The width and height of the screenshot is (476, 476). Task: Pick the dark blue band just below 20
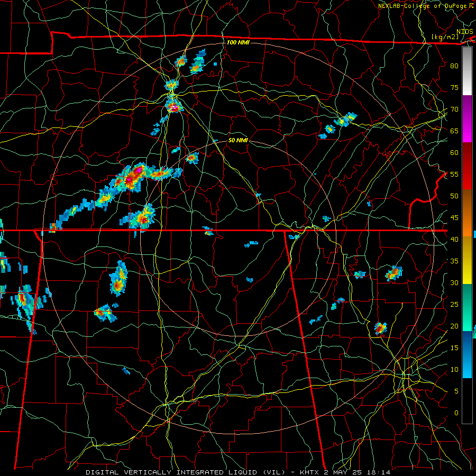pos(467,343)
